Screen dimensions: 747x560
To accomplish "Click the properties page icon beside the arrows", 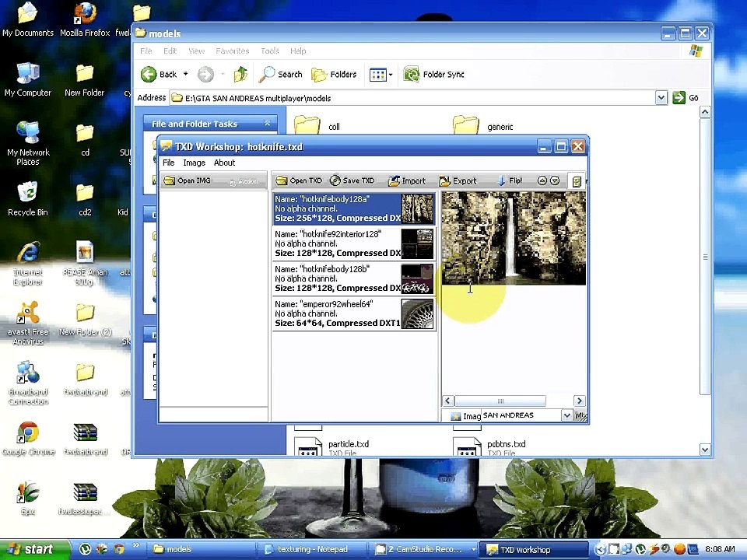I will click(577, 181).
